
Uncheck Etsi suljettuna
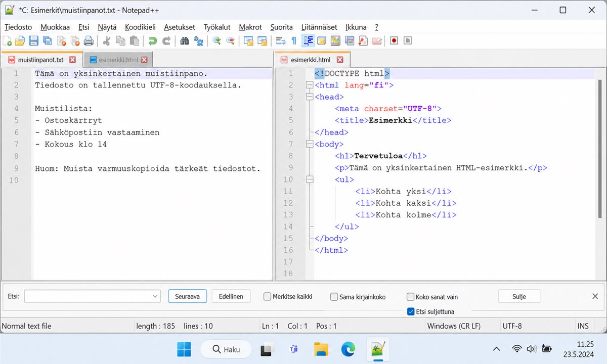pos(410,312)
